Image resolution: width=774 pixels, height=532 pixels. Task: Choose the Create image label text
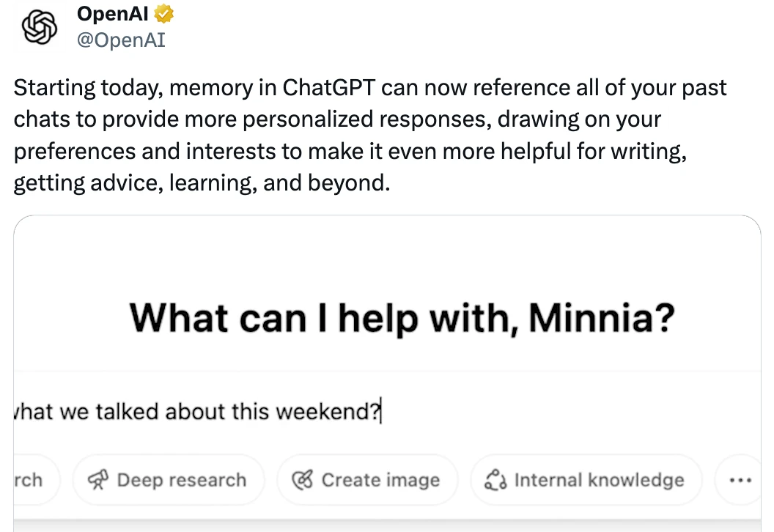(x=380, y=480)
